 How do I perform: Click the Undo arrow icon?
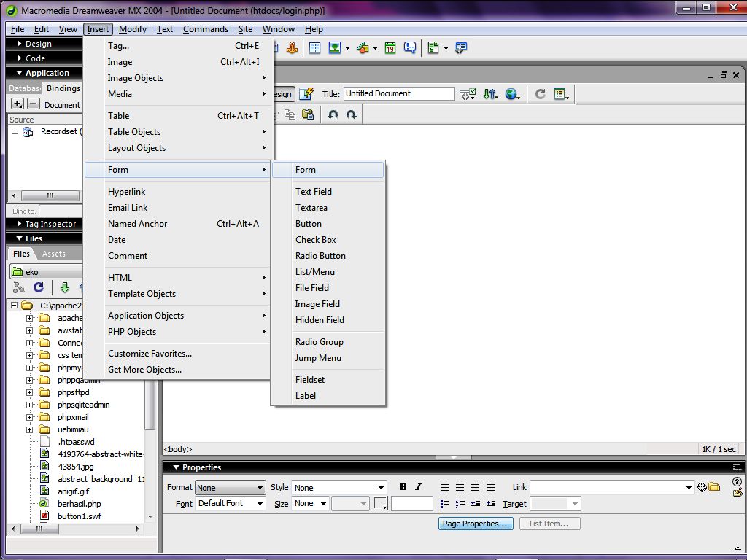(x=333, y=114)
